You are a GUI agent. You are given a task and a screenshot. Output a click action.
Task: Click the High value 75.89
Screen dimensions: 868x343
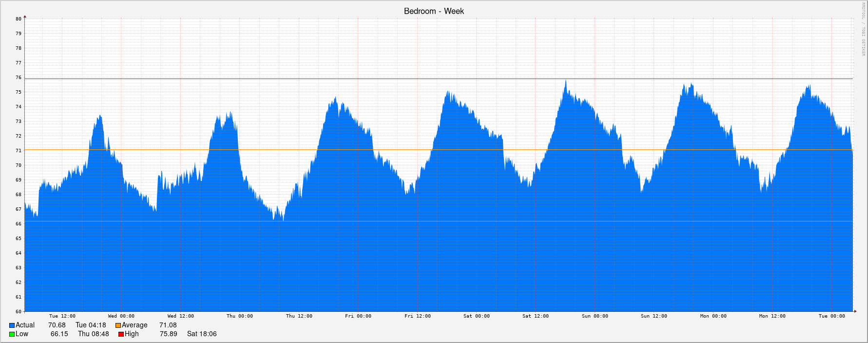(x=169, y=334)
